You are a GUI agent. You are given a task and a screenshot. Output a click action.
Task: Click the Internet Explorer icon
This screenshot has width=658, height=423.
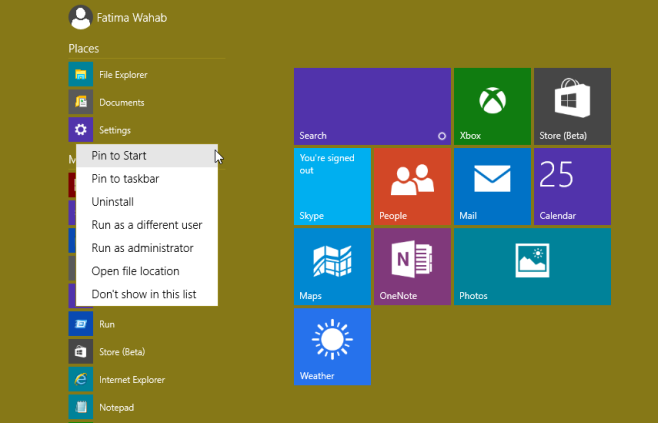pos(81,379)
